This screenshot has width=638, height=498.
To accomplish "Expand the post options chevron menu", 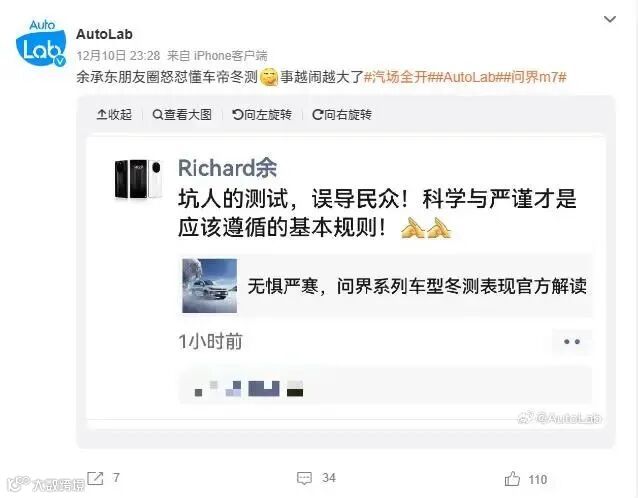I will (x=610, y=20).
